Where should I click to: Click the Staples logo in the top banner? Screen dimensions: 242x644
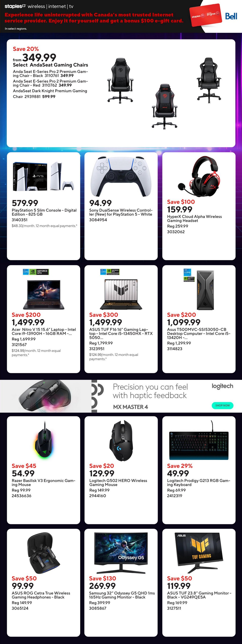[x=15, y=6]
